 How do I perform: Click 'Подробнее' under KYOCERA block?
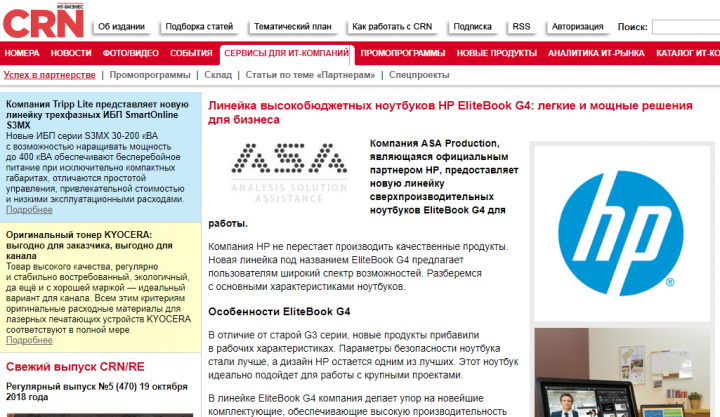tap(29, 340)
